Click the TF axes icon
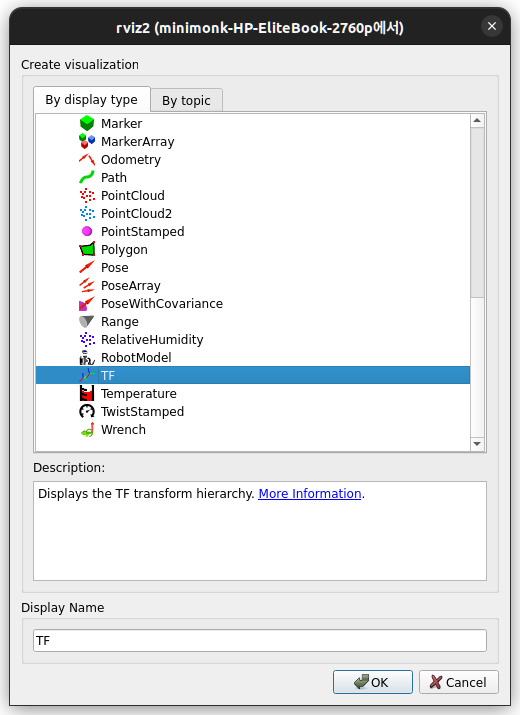The height and width of the screenshot is (715, 520). pyautogui.click(x=87, y=375)
